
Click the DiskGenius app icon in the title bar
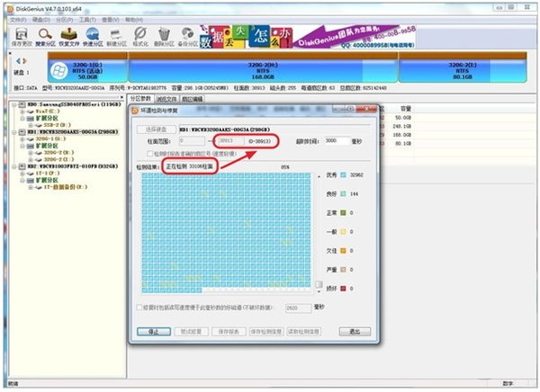pos(10,9)
